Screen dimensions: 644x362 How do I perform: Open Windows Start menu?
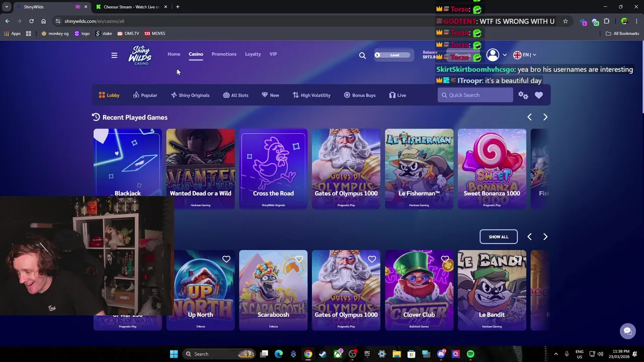174,354
